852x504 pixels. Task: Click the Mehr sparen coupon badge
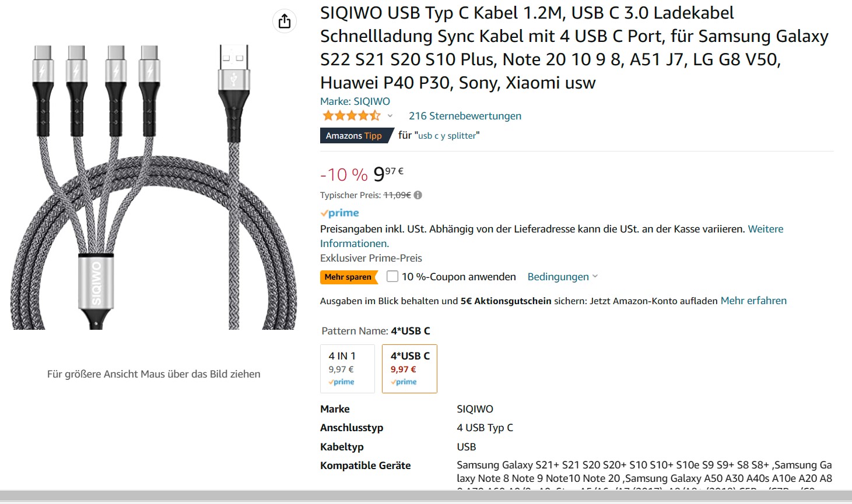coord(348,277)
